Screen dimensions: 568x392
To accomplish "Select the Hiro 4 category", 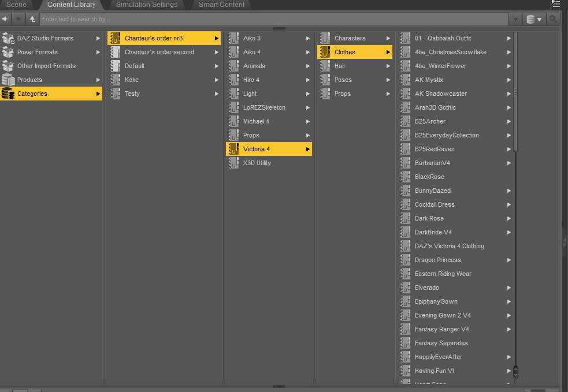I will pyautogui.click(x=269, y=80).
